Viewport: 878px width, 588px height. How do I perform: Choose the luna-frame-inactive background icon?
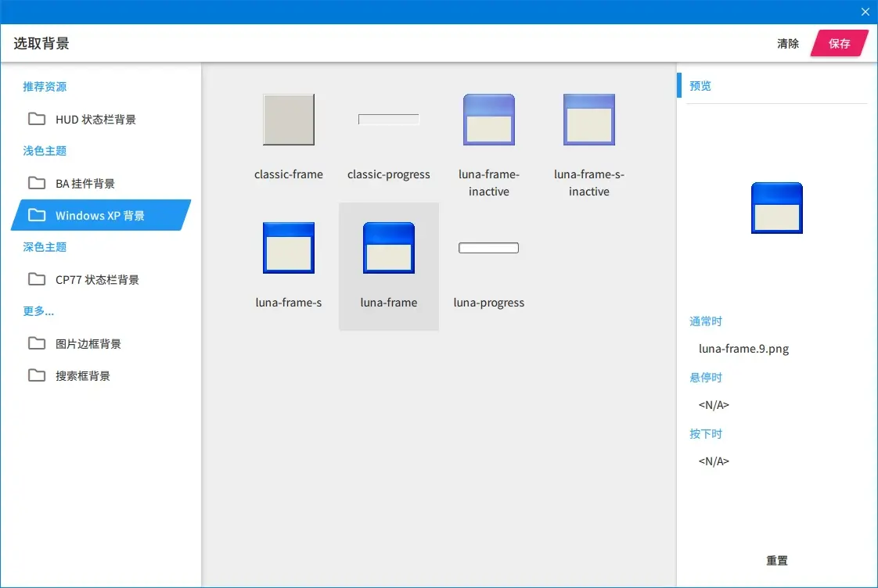tap(489, 120)
